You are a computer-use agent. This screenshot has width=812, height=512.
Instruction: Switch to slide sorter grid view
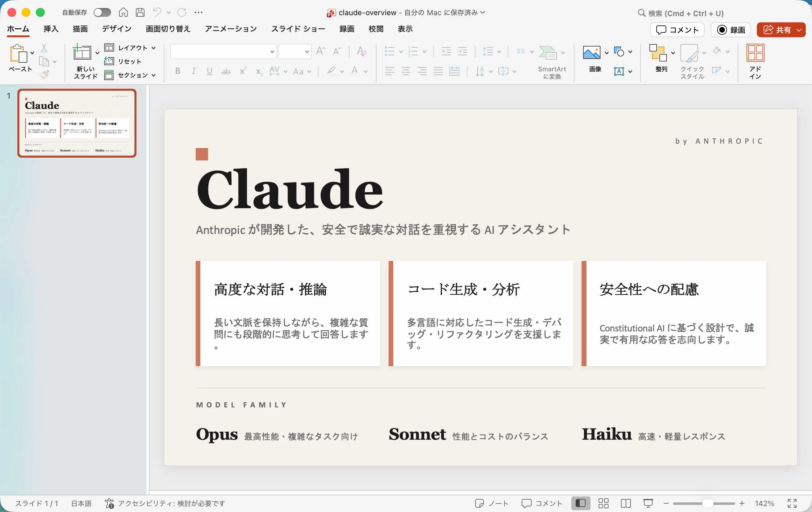tap(603, 503)
